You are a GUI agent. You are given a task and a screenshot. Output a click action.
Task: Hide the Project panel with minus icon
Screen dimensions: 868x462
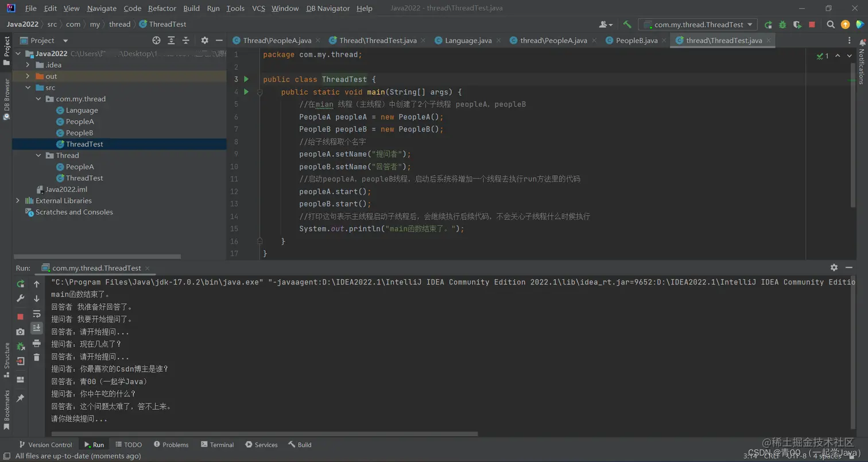tap(219, 40)
